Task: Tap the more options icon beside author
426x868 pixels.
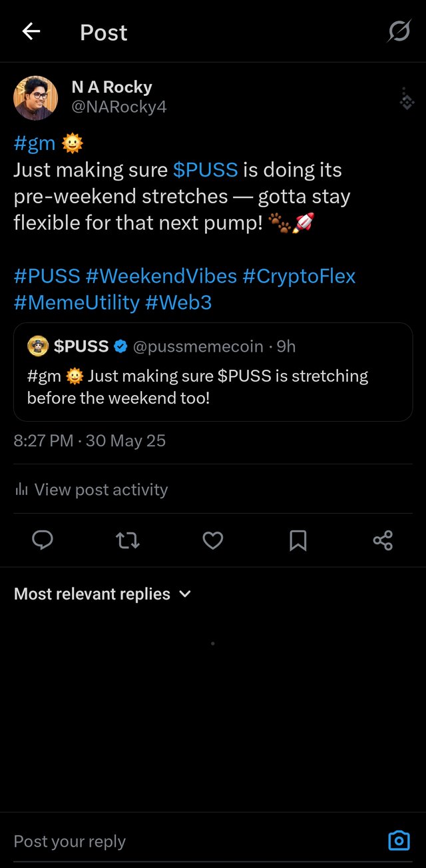Action: click(x=407, y=99)
